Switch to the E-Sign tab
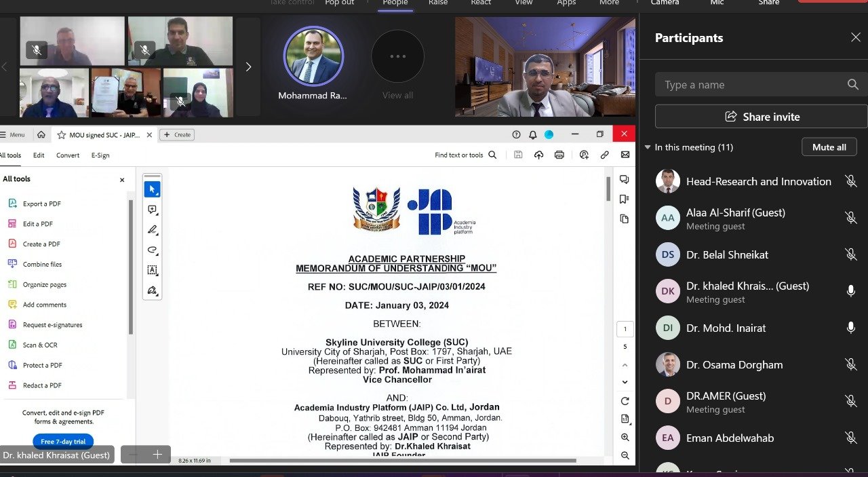868x477 pixels. click(100, 155)
